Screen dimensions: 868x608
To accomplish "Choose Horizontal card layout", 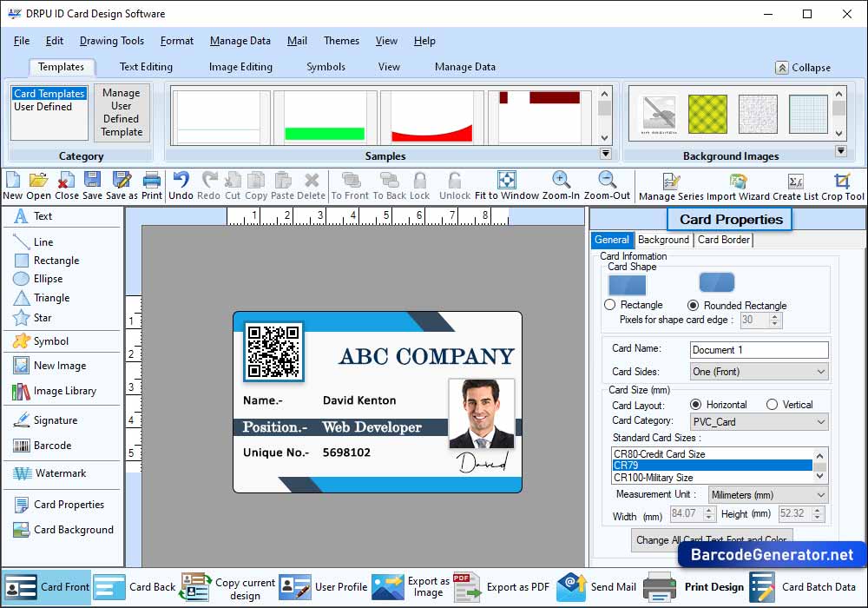I will (696, 405).
